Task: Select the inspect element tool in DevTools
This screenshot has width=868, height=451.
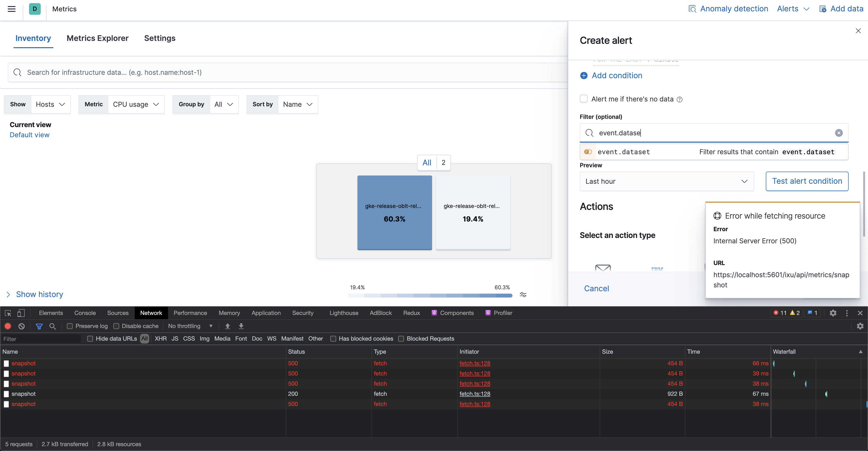Action: 8,313
